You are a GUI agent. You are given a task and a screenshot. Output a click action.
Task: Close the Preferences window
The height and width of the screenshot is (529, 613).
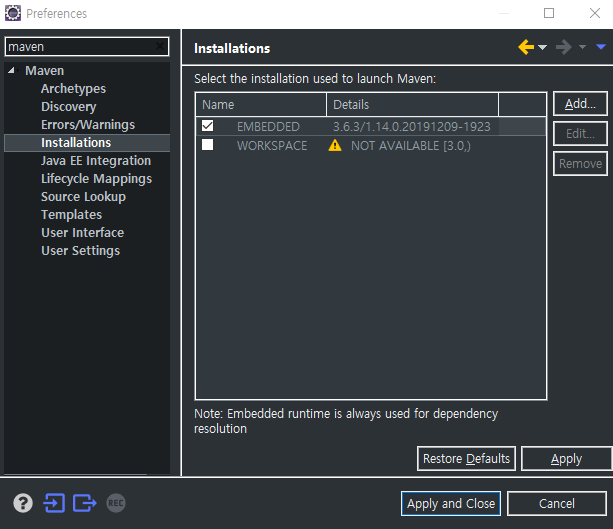[595, 13]
